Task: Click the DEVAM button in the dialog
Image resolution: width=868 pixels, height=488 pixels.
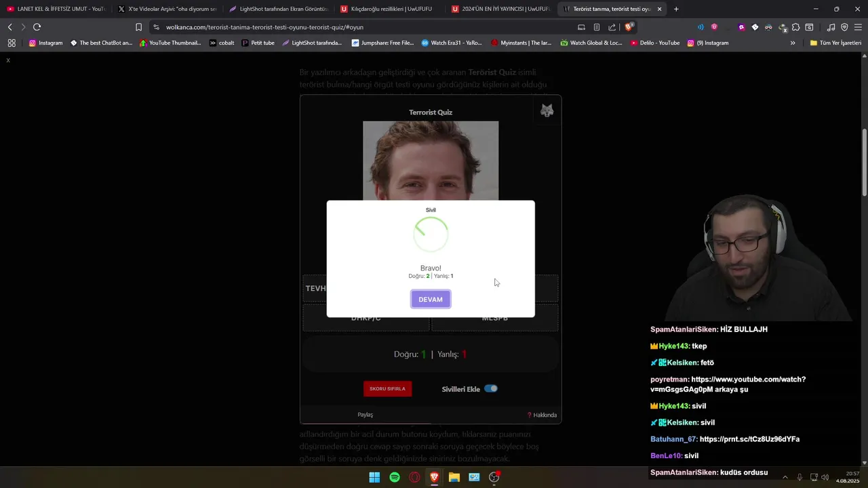Action: point(431,299)
